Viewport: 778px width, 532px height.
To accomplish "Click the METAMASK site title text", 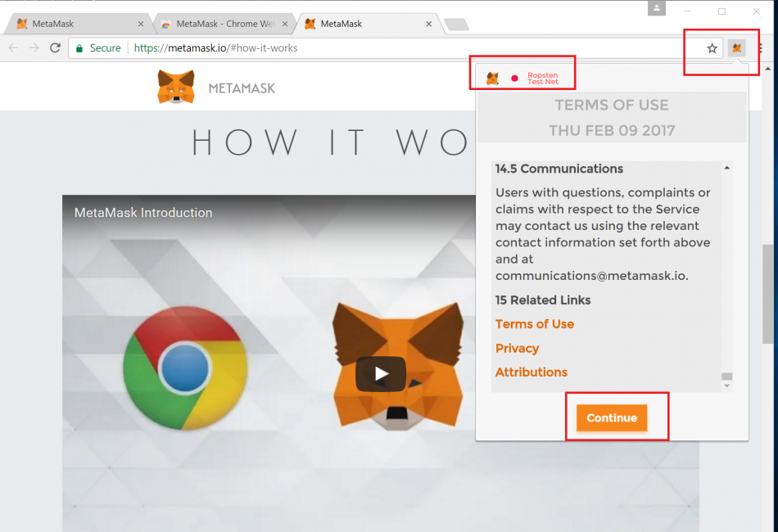I will tap(242, 88).
